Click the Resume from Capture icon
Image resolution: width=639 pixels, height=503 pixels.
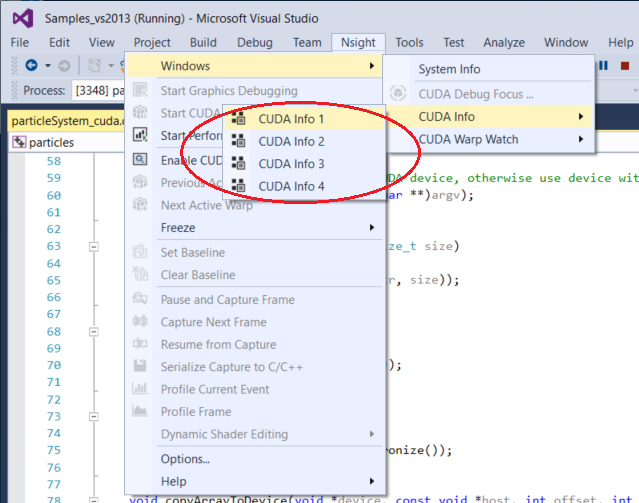point(140,344)
